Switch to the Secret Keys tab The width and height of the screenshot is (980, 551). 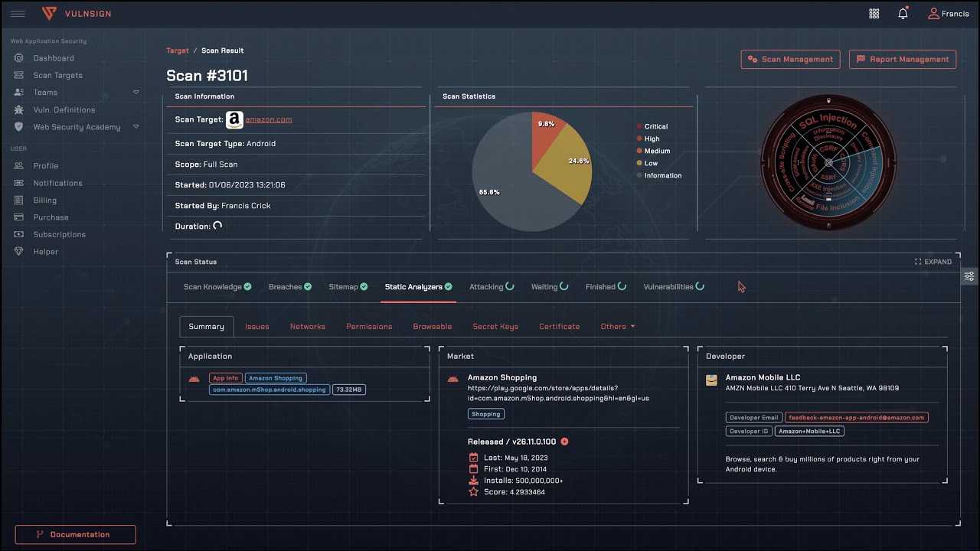495,327
